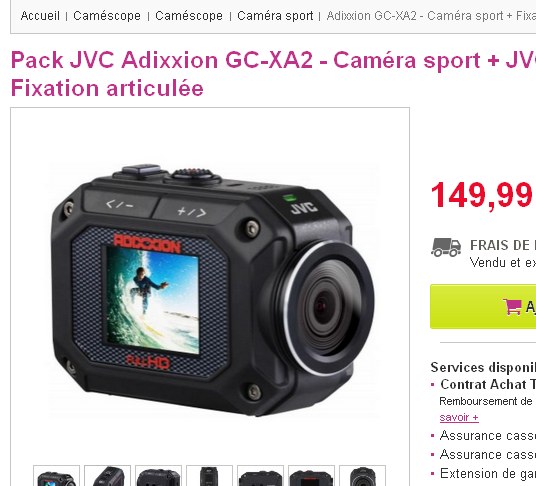The height and width of the screenshot is (486, 536).
Task: Click the large JVC Adixxion product photo
Action: 210,289
